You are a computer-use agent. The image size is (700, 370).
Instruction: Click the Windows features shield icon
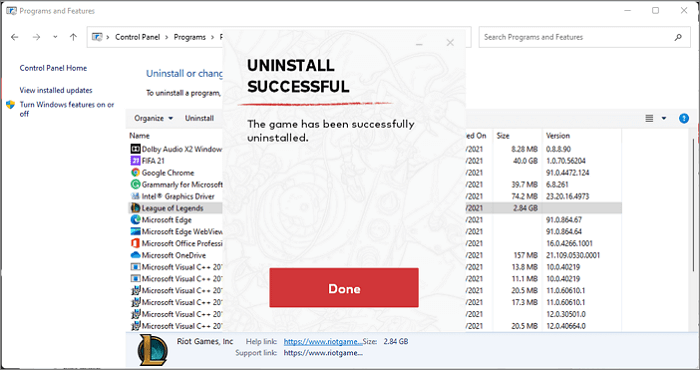coord(11,105)
